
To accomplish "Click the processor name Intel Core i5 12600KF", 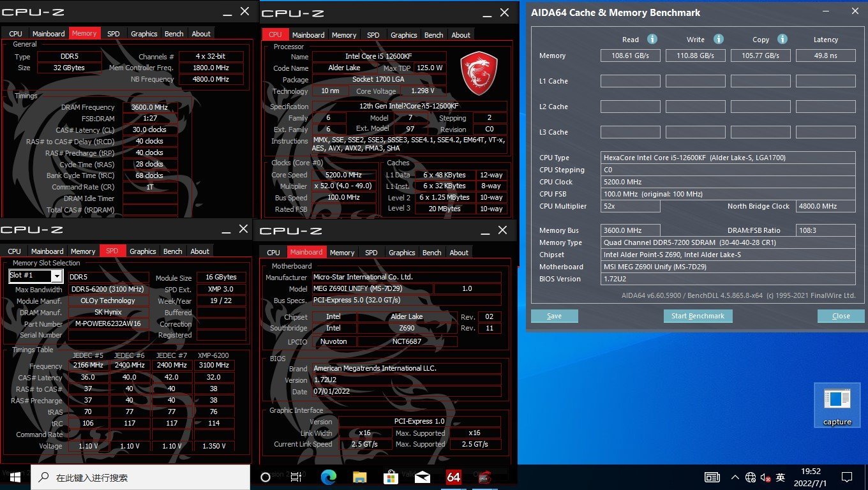I will 380,57.
